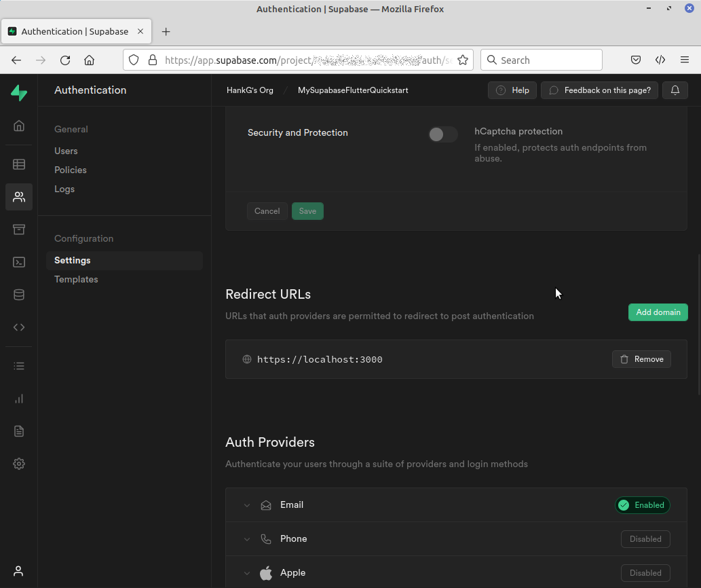701x588 pixels.
Task: Open the SQL Editor terminal icon
Action: pyautogui.click(x=19, y=262)
